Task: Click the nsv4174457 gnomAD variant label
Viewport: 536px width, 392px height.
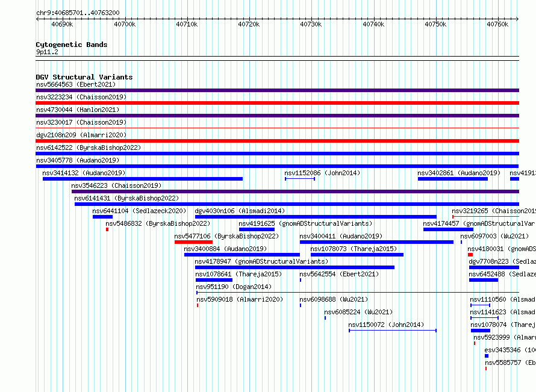Action: (x=479, y=223)
